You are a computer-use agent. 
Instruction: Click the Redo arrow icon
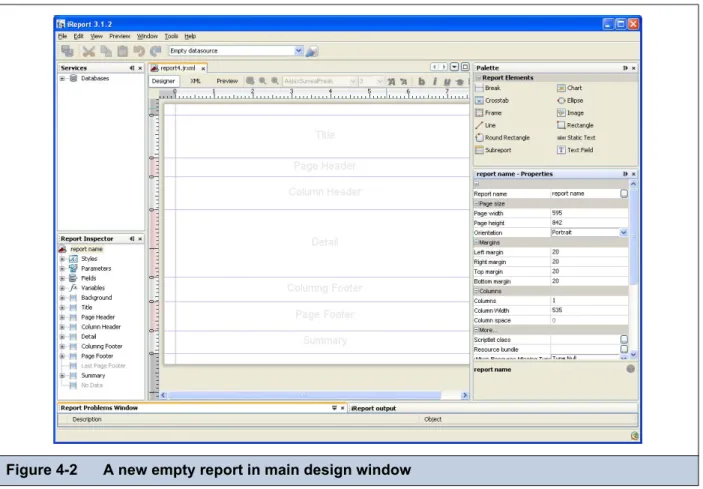pyautogui.click(x=156, y=51)
